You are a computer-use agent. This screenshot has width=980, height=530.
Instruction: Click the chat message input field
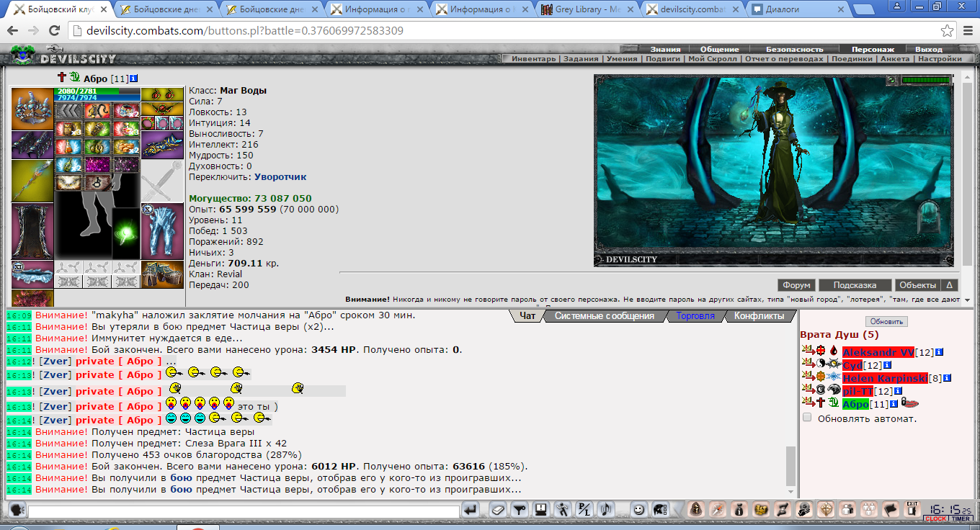(x=244, y=511)
